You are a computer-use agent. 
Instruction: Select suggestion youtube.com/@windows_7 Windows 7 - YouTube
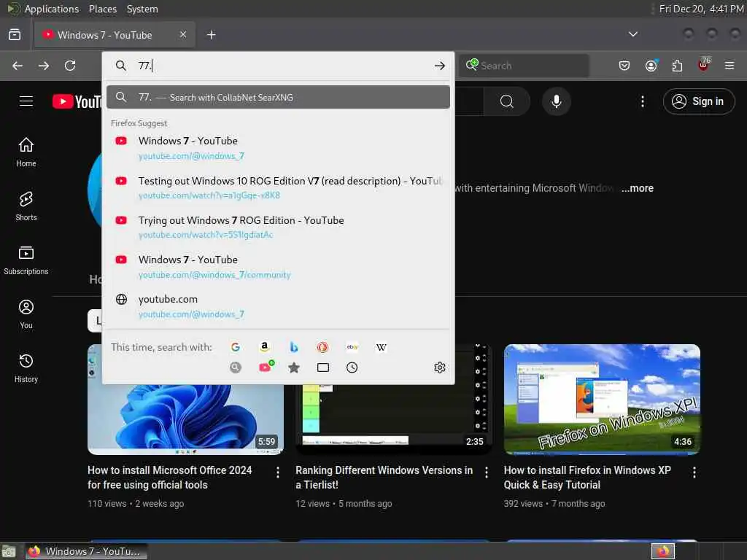pos(278,148)
